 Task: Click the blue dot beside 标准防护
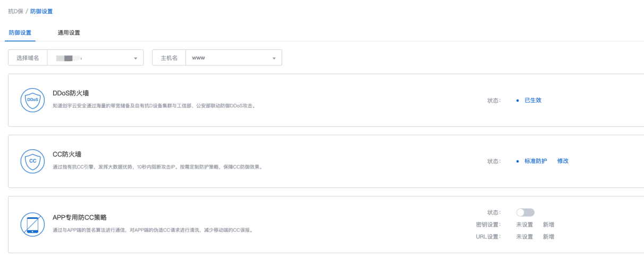pyautogui.click(x=518, y=161)
